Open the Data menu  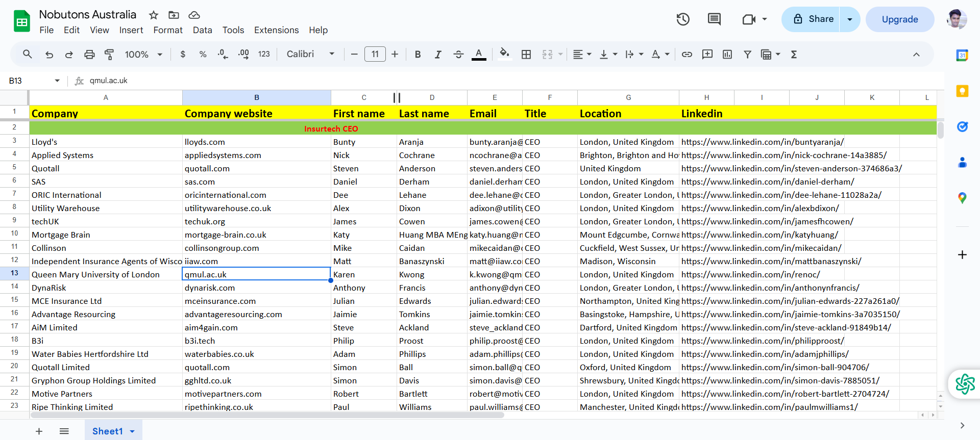pos(202,30)
